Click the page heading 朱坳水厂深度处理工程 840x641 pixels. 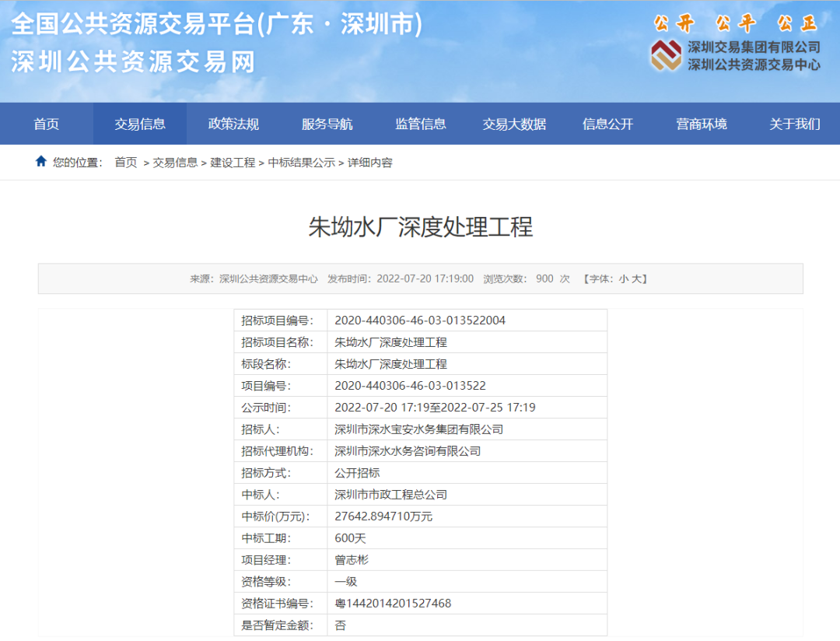pyautogui.click(x=421, y=226)
